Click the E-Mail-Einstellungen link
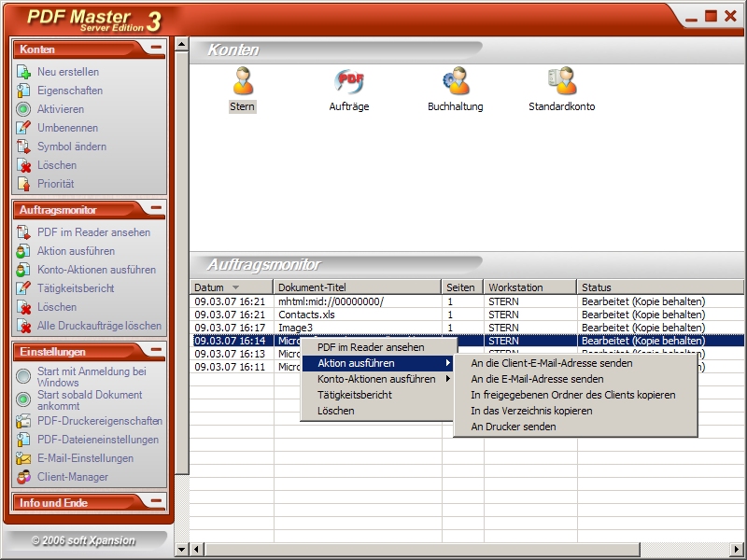Screen dimensions: 747x560 click(85, 458)
